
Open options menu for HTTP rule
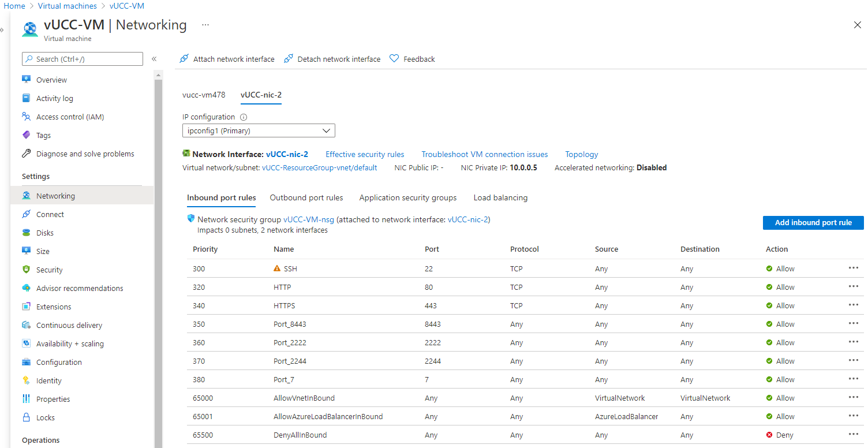[854, 287]
